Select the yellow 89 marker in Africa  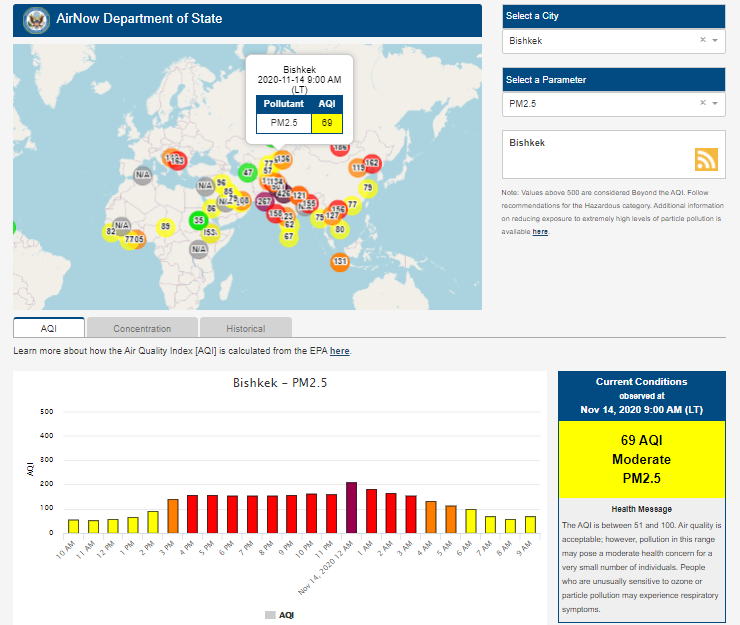point(165,227)
